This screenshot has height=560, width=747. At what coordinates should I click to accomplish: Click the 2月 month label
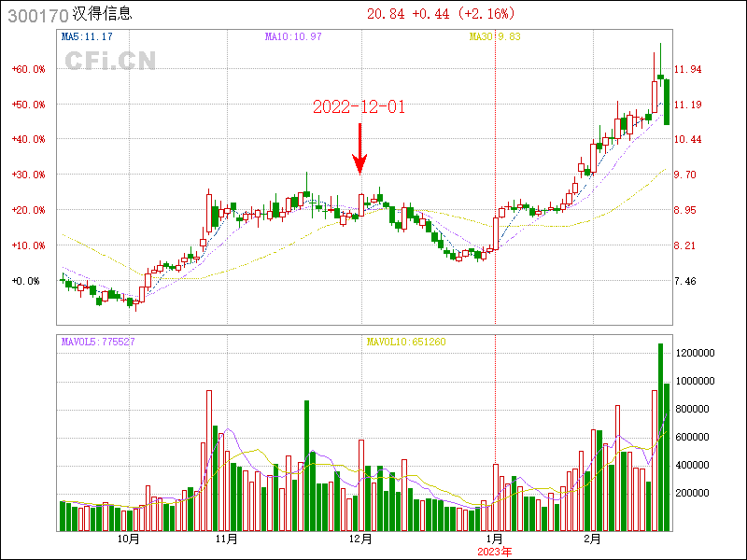click(593, 539)
